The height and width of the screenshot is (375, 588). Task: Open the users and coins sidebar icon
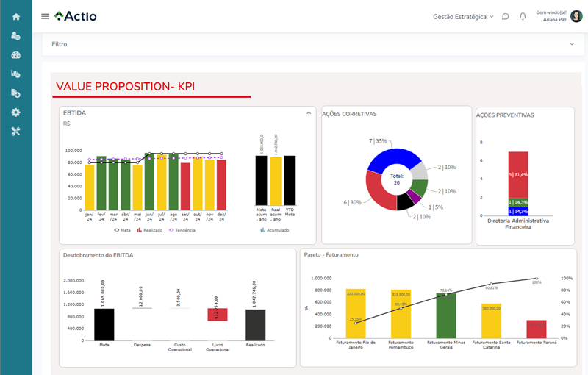(x=15, y=36)
